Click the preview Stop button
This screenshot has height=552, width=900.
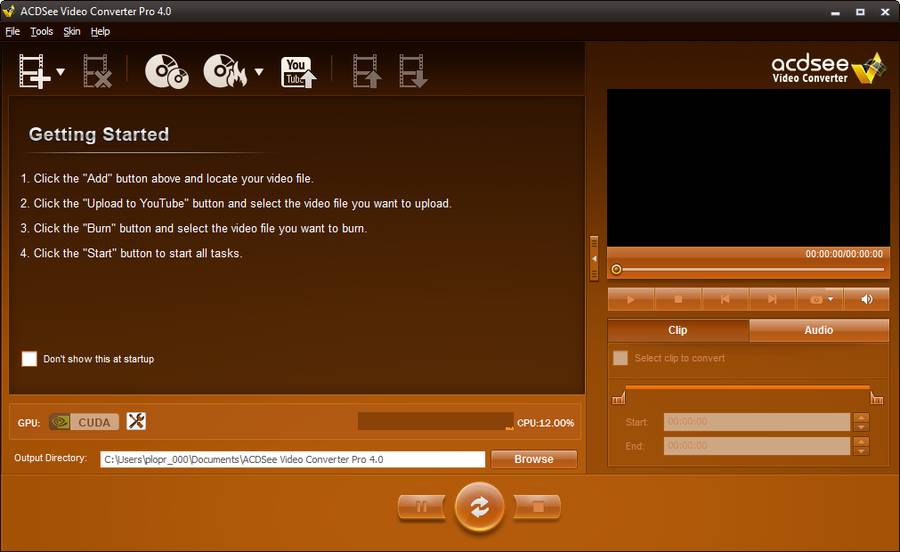click(x=678, y=300)
